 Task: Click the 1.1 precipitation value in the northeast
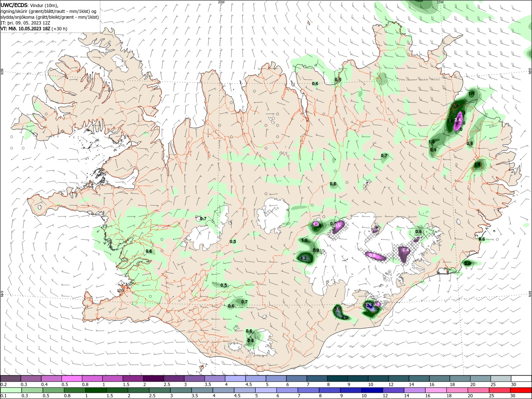point(472,94)
